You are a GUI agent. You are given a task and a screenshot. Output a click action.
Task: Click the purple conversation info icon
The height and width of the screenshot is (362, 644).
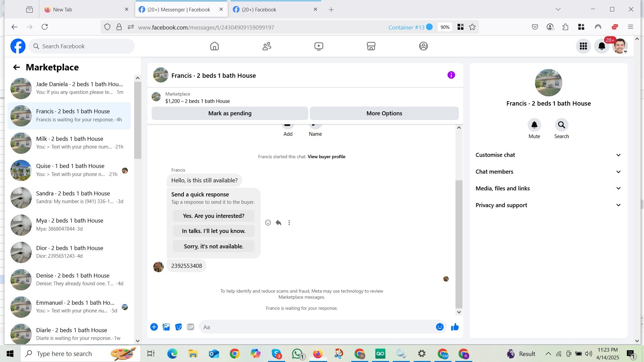[451, 75]
